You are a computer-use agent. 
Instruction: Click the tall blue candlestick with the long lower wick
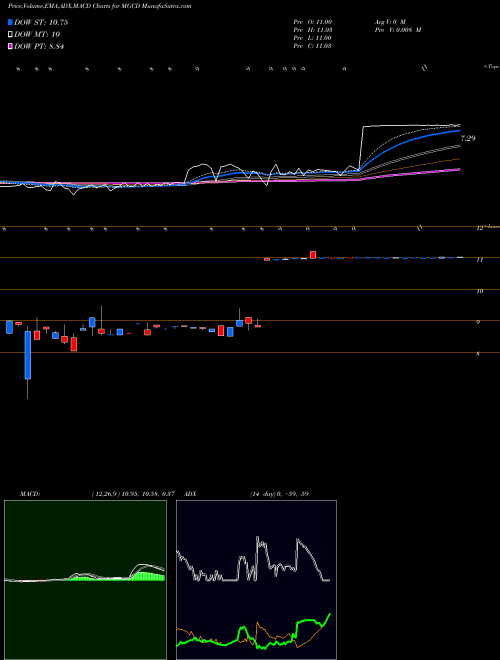pyautogui.click(x=28, y=355)
